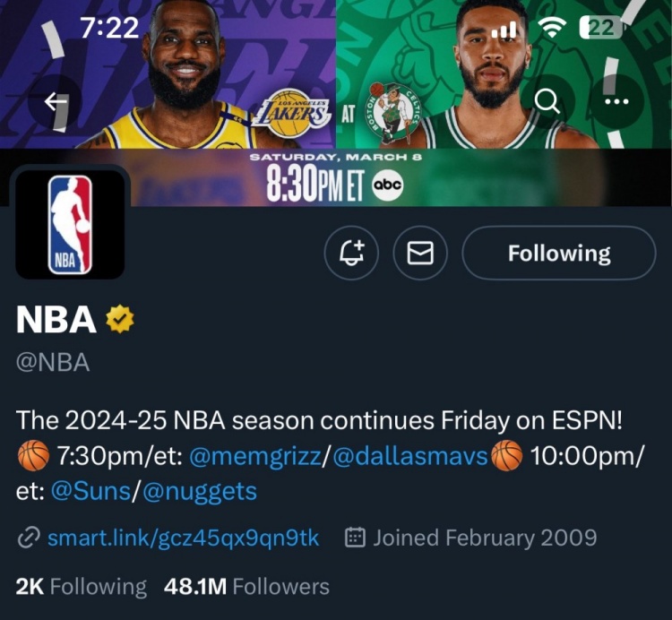
Task: View the 2K Following list
Action: pos(81,587)
